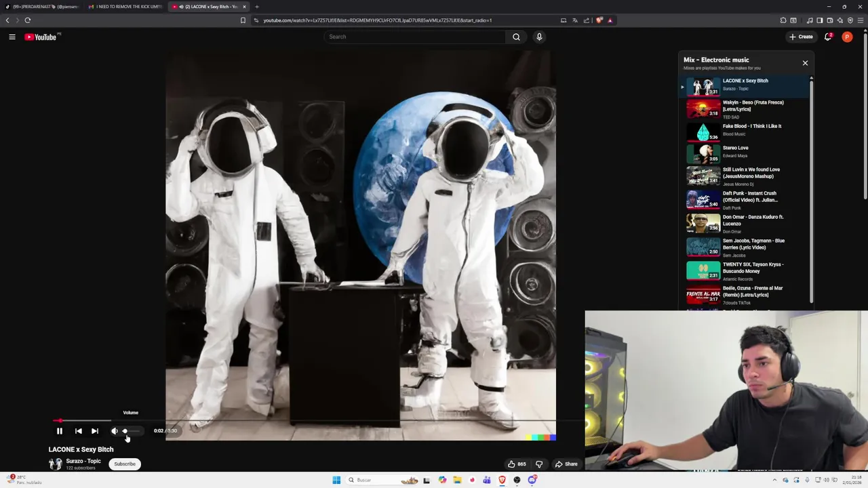This screenshot has height=488, width=868.
Task: Share the video
Action: [x=566, y=464]
